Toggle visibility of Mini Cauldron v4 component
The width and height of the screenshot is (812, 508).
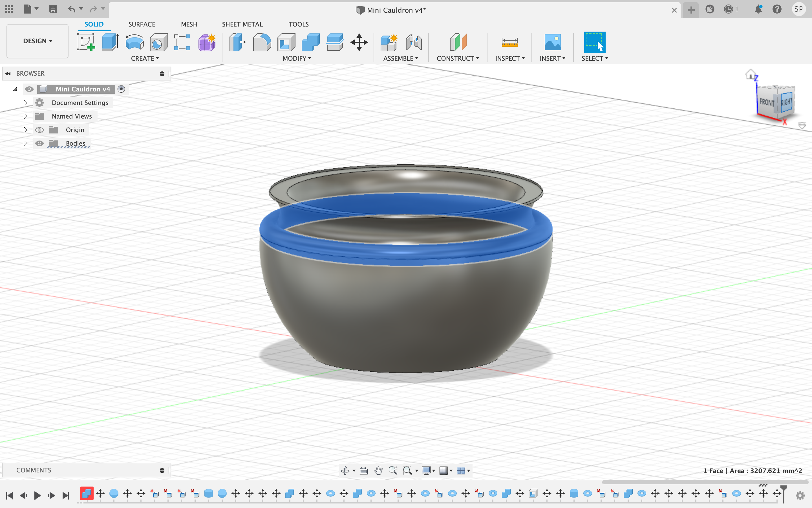29,89
